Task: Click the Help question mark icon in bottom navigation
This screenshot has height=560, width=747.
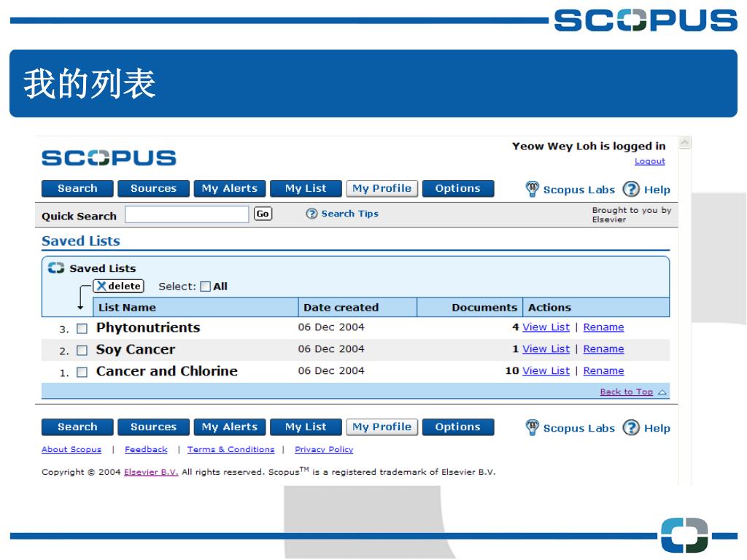Action: (631, 427)
